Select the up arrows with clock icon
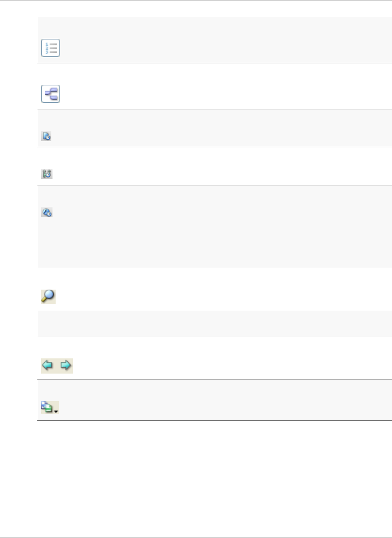This screenshot has height=538, width=392. (x=47, y=174)
